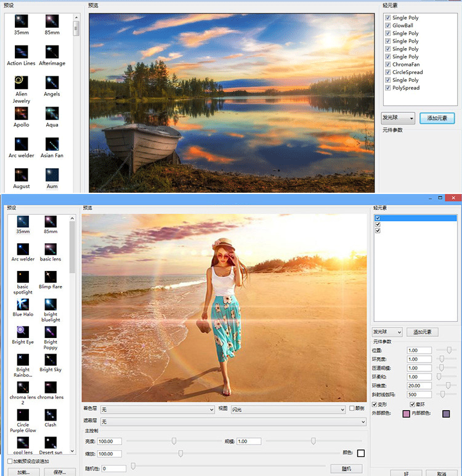Click the highlighted 添加元素 button in upper window

coord(437,118)
